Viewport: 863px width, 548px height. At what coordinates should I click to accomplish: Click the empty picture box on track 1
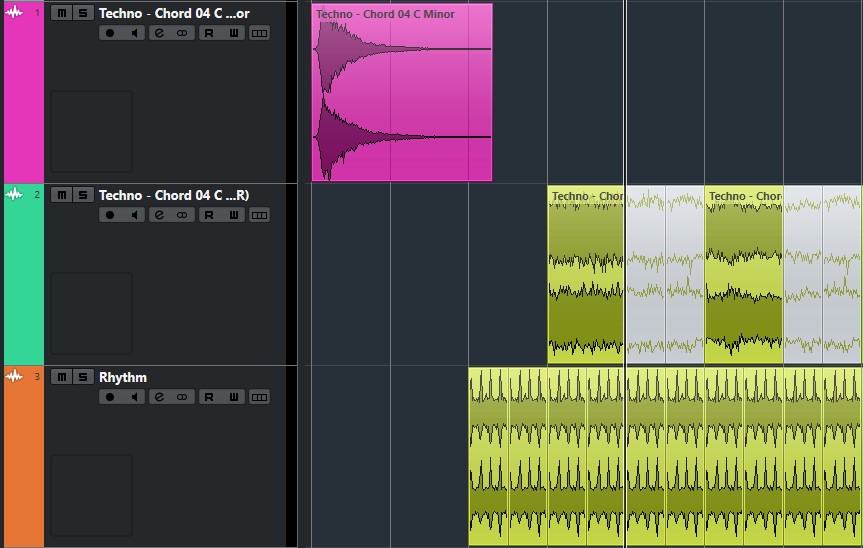click(x=91, y=131)
